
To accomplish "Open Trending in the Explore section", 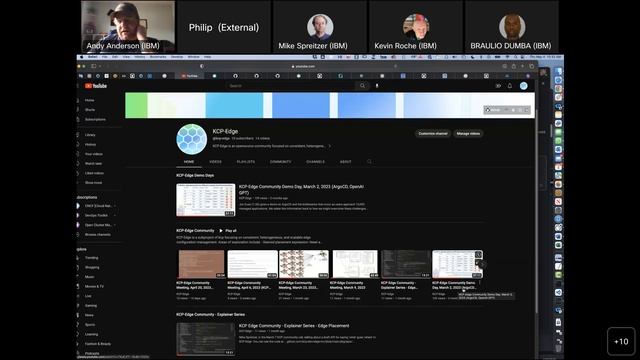I will 91,258.
